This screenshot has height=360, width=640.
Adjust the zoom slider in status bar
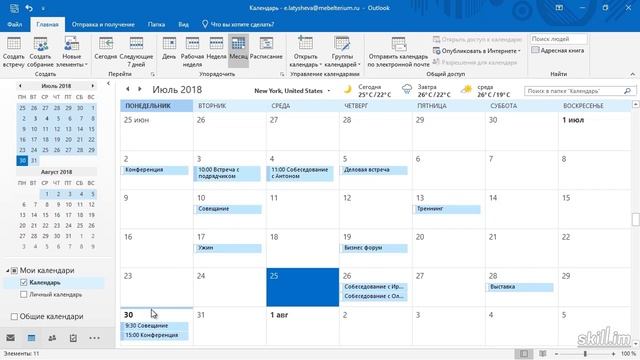[x=585, y=353]
